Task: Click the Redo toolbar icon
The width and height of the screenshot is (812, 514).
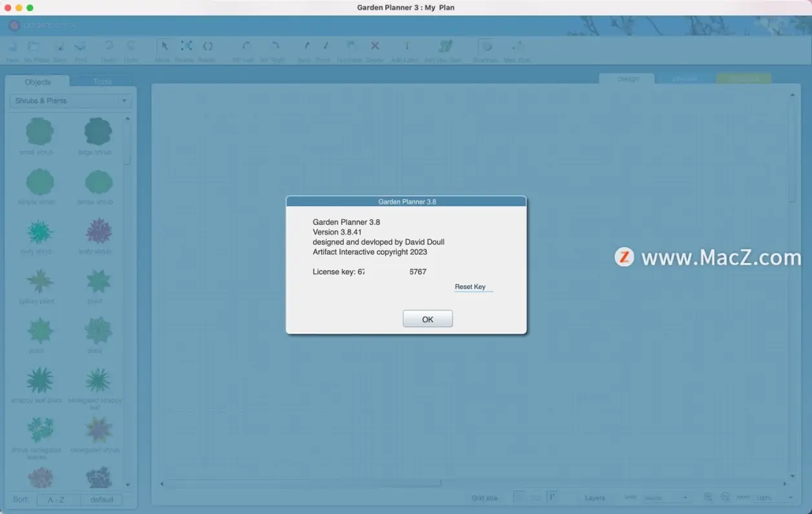Action: [x=109, y=47]
